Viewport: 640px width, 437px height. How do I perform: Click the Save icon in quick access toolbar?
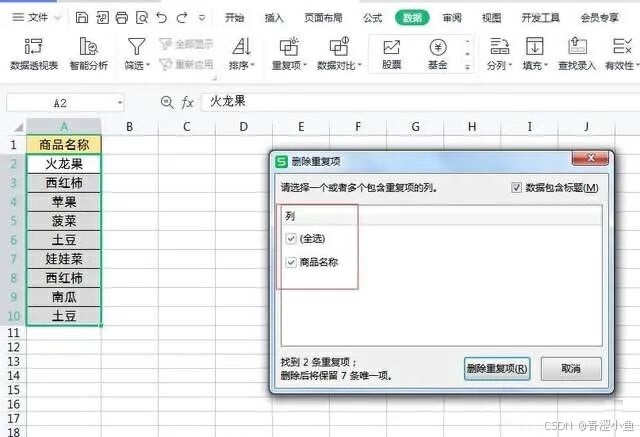click(x=82, y=18)
